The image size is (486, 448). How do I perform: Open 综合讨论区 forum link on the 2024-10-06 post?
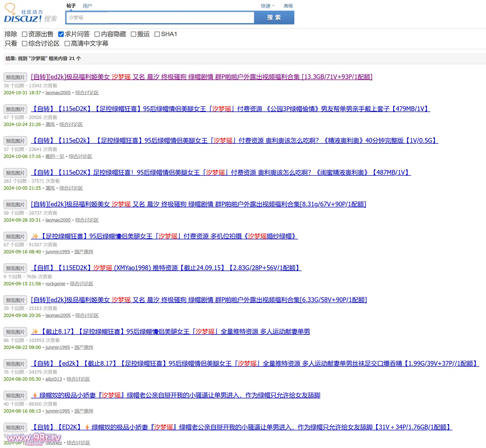pyautogui.click(x=80, y=156)
